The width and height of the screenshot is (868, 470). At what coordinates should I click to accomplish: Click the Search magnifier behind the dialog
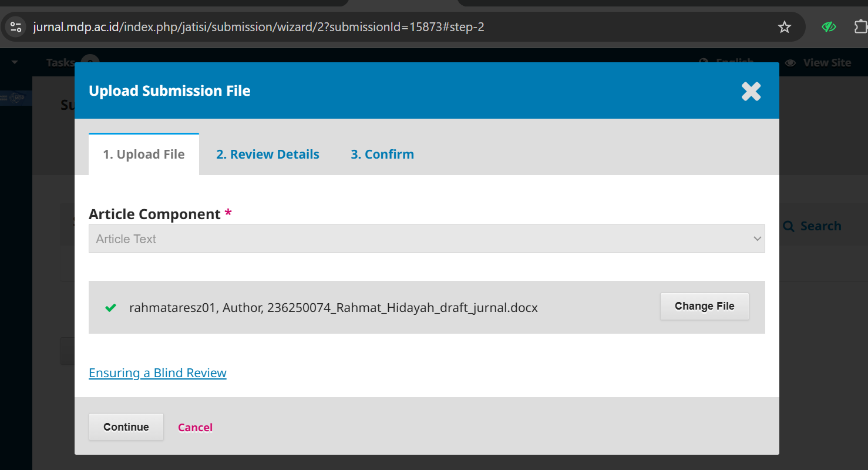[x=789, y=226]
